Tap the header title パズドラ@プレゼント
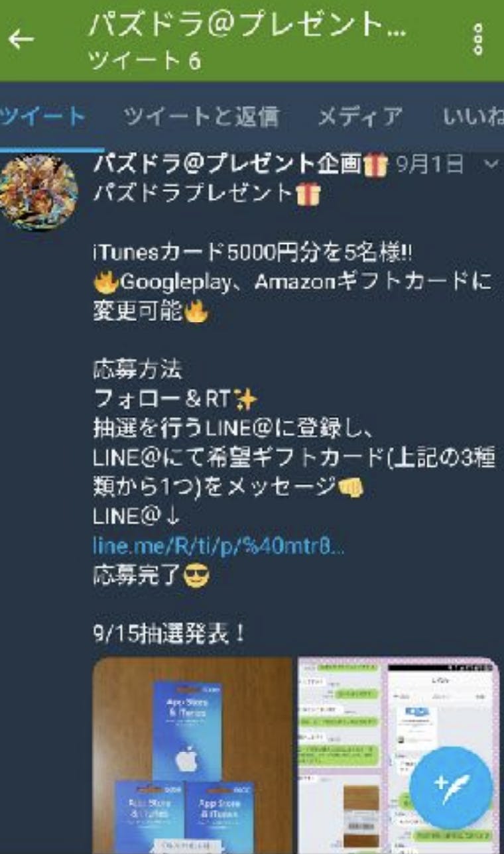This screenshot has height=854, width=504. pos(247,25)
